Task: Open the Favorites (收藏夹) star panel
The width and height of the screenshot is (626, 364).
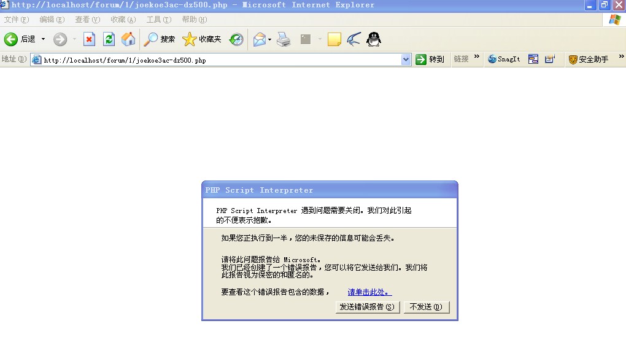Action: (202, 39)
